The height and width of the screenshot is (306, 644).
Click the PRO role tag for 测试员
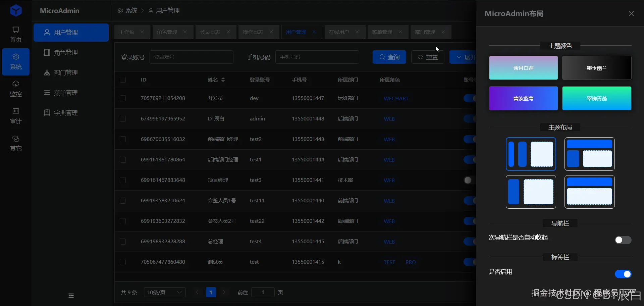point(411,262)
